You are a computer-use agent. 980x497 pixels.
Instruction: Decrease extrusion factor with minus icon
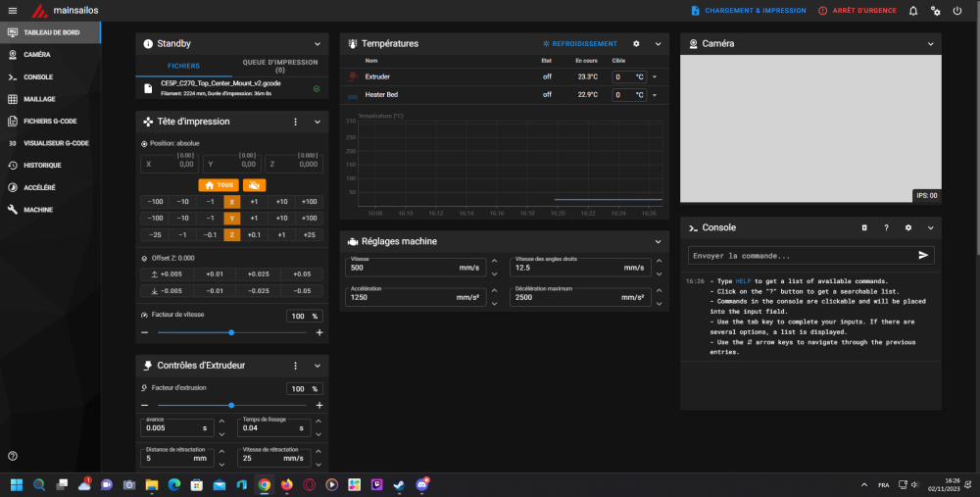click(x=145, y=405)
